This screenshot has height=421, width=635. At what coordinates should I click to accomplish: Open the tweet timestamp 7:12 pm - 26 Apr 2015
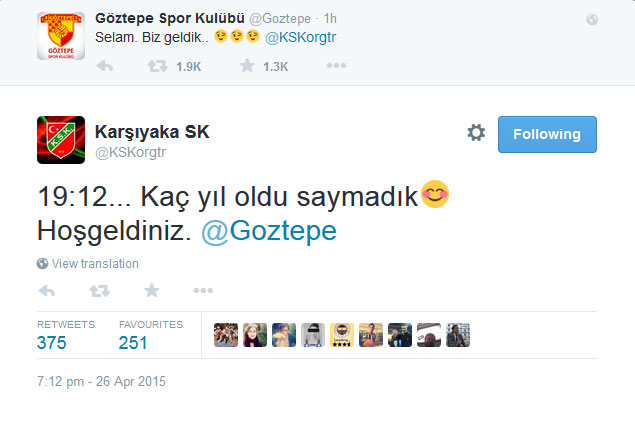click(x=101, y=381)
